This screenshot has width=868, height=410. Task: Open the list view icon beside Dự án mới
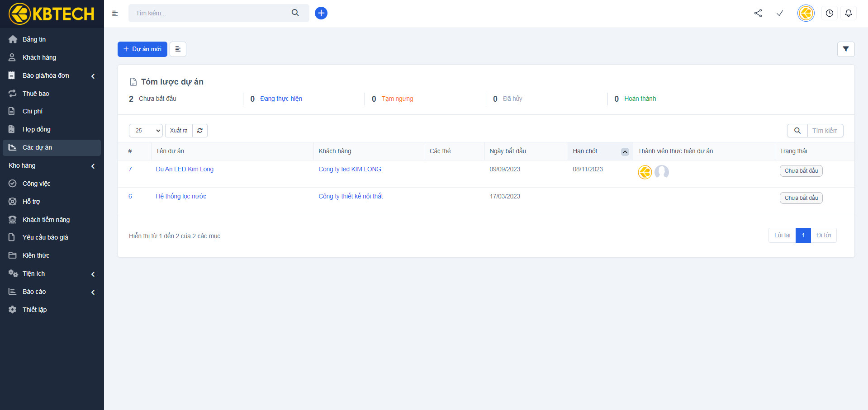[178, 49]
